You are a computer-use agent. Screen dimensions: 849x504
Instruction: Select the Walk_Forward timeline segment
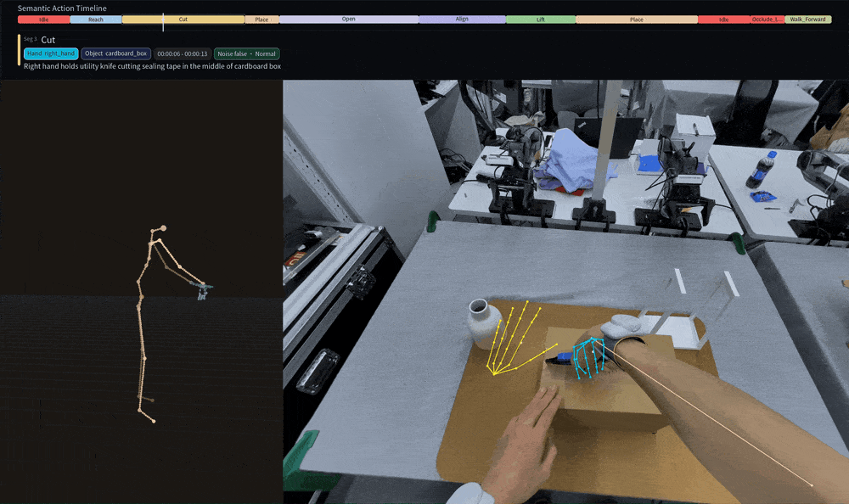click(808, 20)
